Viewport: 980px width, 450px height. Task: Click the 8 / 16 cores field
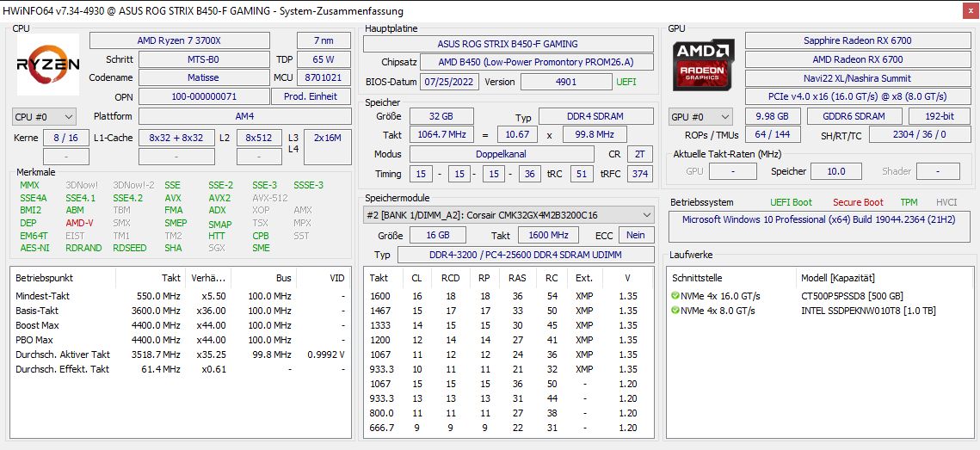point(65,139)
